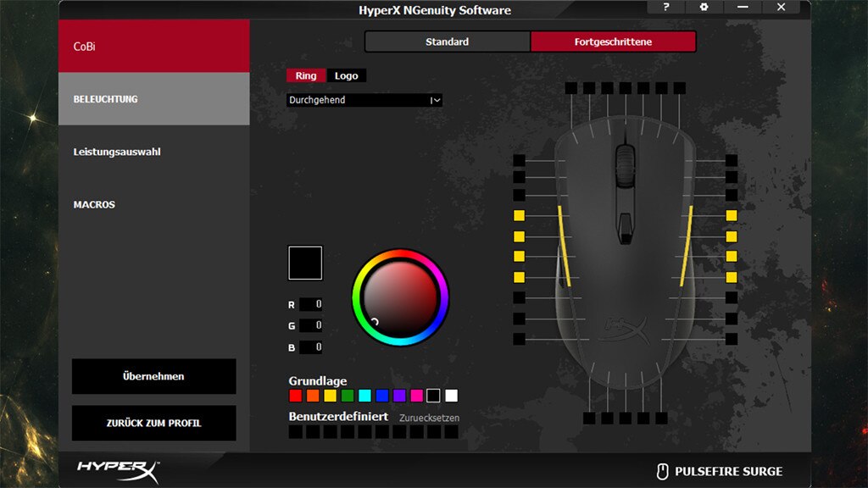
Task: Click the current color preview box
Action: click(305, 263)
